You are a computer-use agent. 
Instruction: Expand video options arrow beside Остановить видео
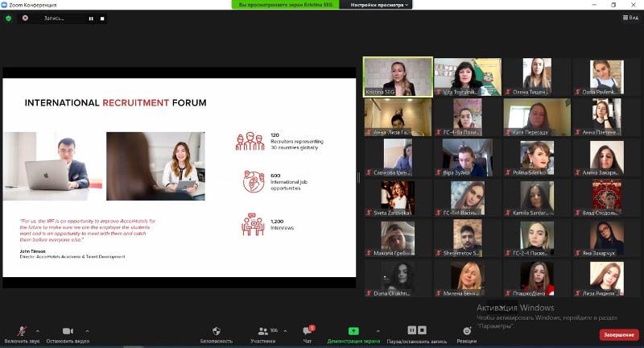point(87,331)
